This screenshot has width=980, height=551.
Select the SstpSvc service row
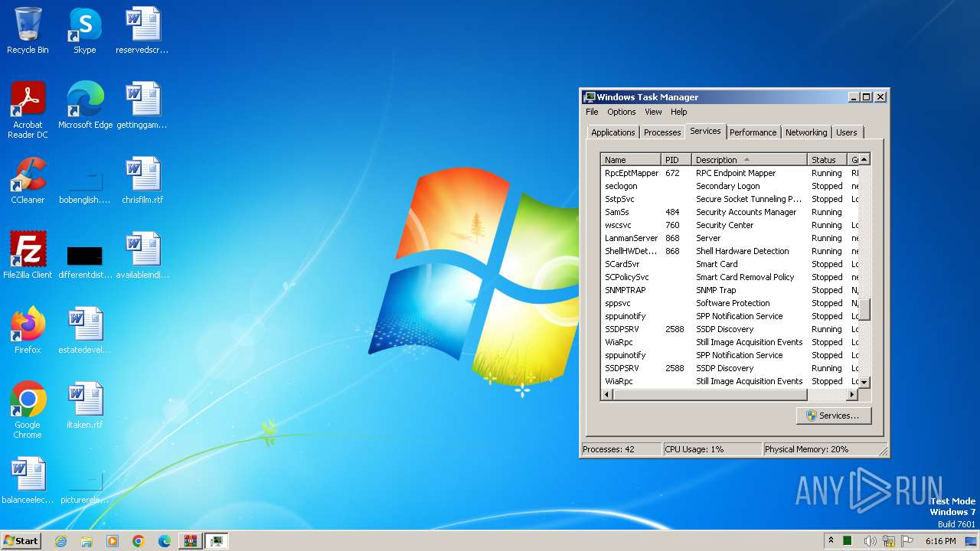(730, 199)
